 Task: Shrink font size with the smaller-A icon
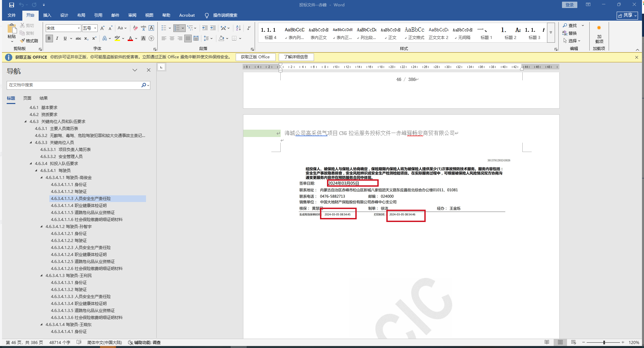[x=110, y=28]
